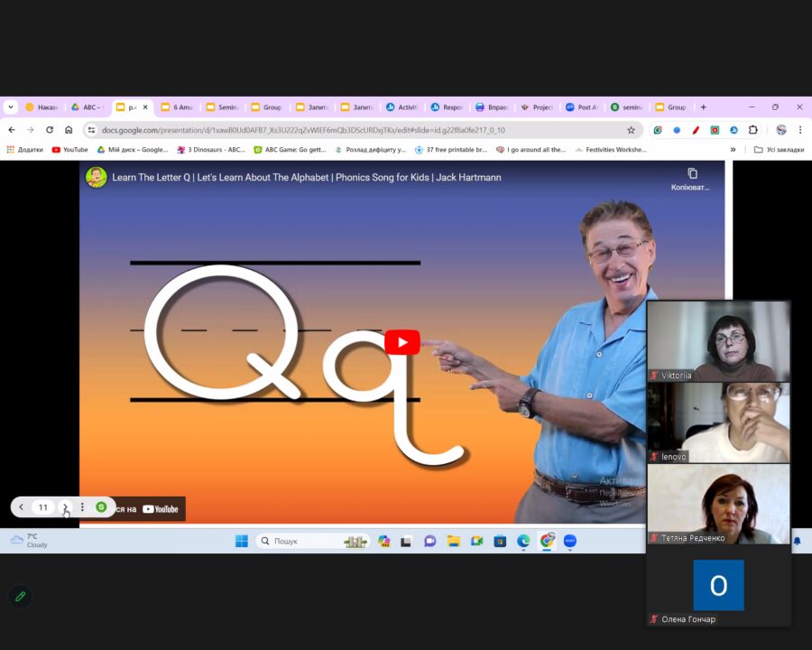The image size is (812, 650).
Task: Open the Chrome three-dot menu
Action: pos(800,130)
